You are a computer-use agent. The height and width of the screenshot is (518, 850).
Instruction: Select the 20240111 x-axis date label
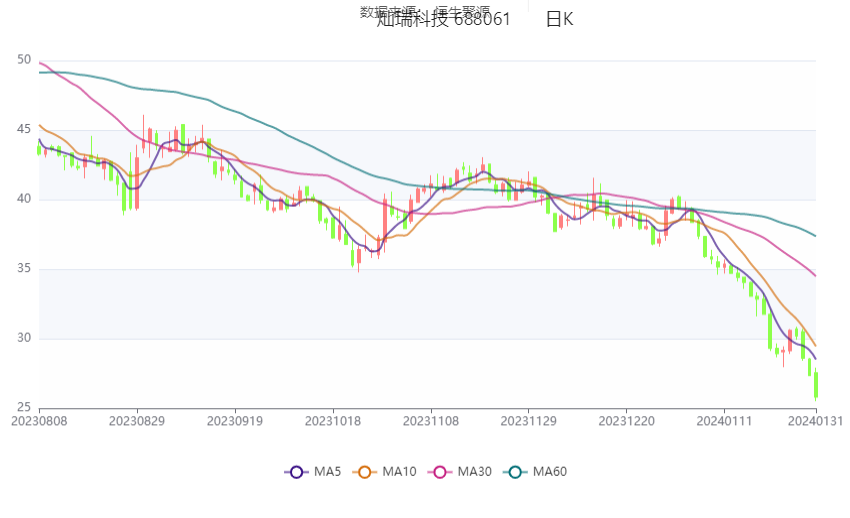coord(725,422)
